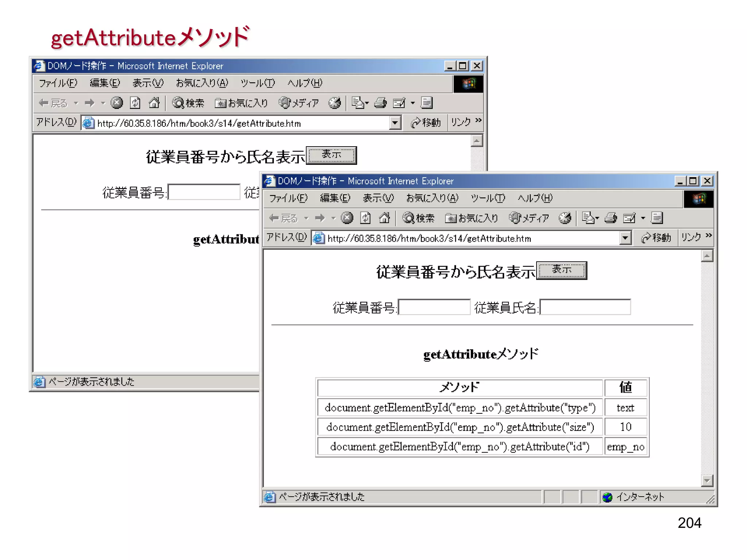Click table cell with value emp_no

626,446
